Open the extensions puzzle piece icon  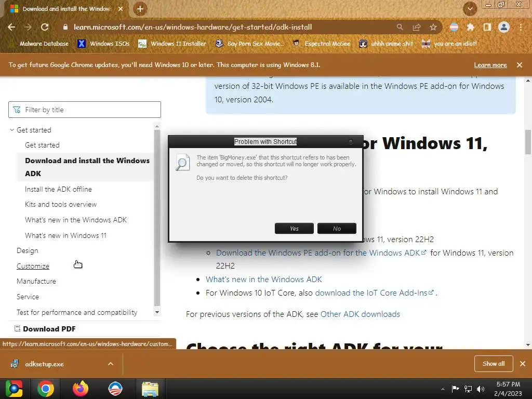coord(470,27)
